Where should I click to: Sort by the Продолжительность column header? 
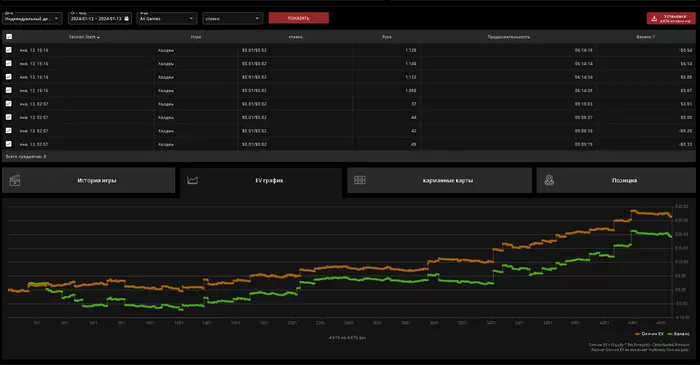coord(508,37)
